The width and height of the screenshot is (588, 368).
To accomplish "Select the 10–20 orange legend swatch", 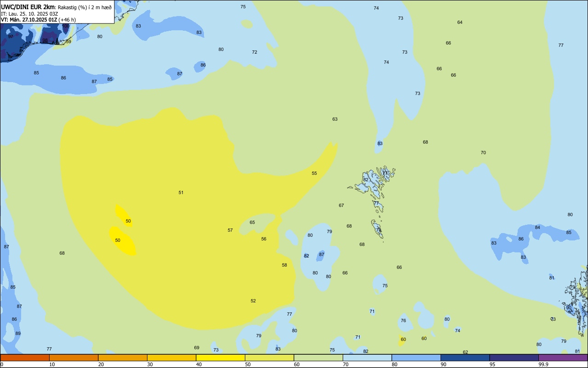I will coord(73,357).
